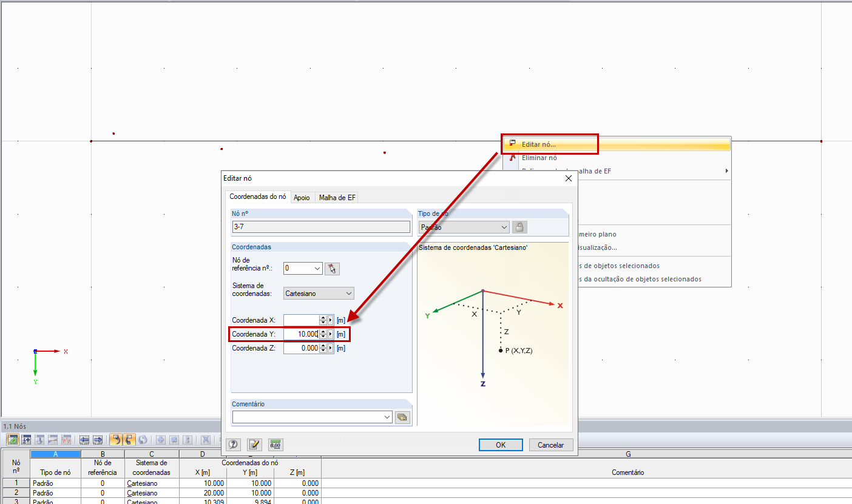Screen dimensions: 852x504
Task: Pick reference node with the pointer icon
Action: (331, 268)
